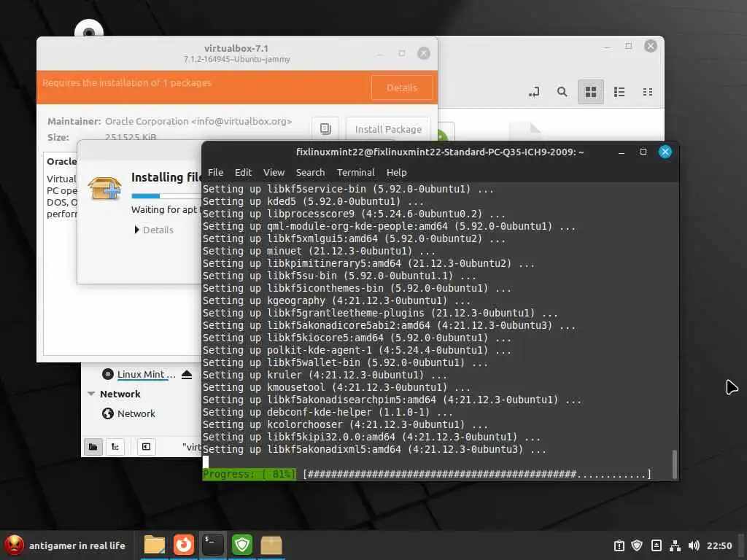
Task: Click the Installing files dialog package icon
Action: click(105, 188)
